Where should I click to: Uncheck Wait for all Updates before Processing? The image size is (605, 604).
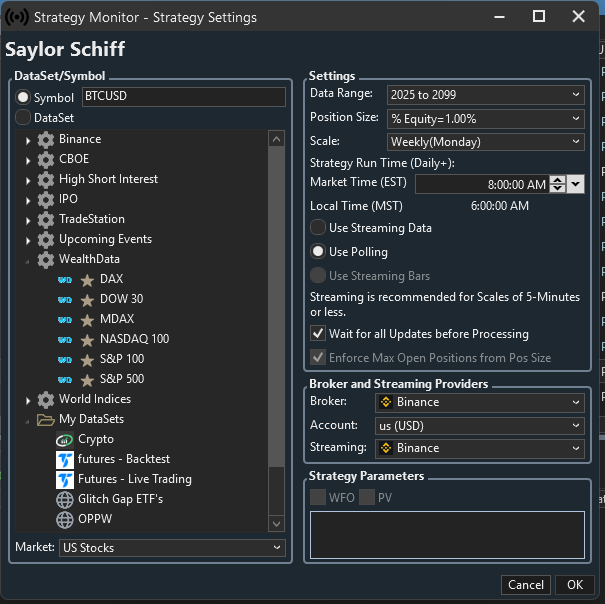(x=318, y=334)
